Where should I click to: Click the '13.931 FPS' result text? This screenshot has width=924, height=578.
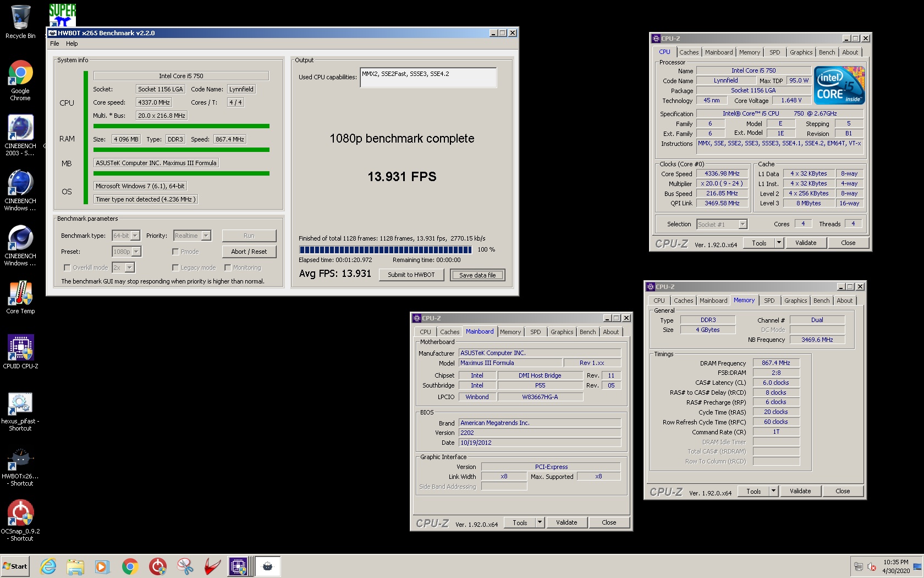(402, 177)
